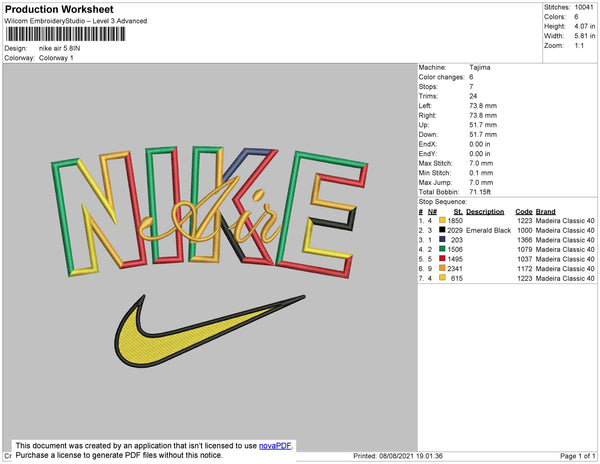This screenshot has height=464, width=600.
Task: Click the St. column header
Action: click(458, 212)
